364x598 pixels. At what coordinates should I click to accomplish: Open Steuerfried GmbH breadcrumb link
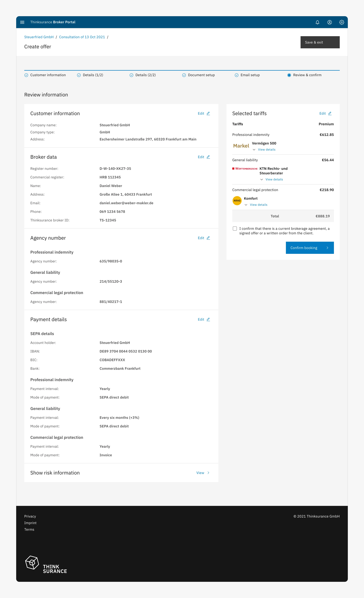coord(39,37)
